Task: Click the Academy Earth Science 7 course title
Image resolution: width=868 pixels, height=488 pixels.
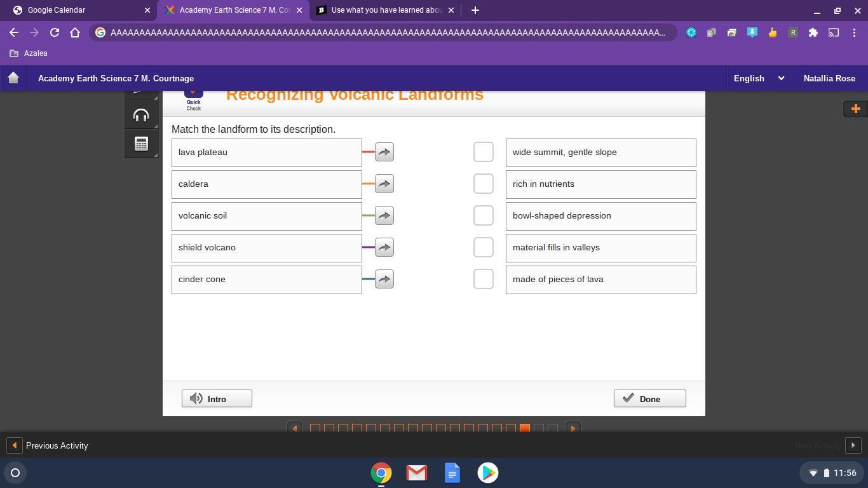Action: pyautogui.click(x=116, y=78)
